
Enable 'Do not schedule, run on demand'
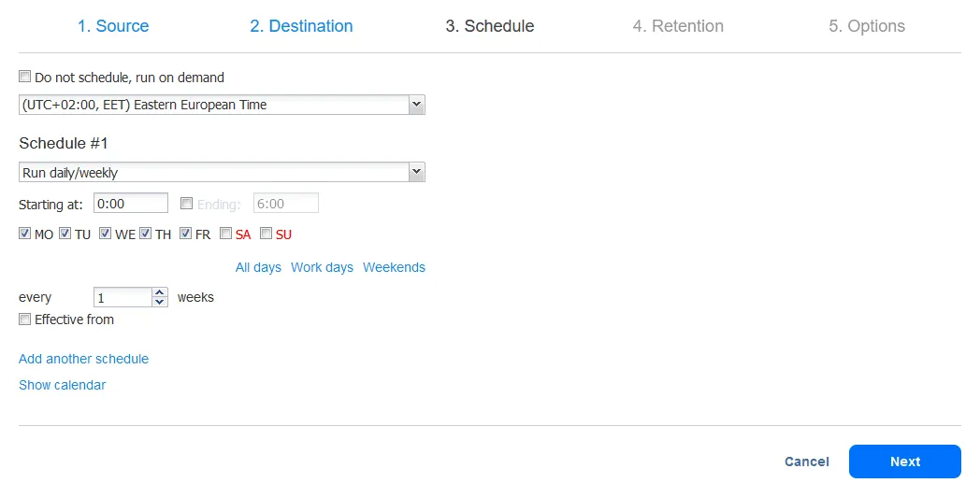(25, 78)
